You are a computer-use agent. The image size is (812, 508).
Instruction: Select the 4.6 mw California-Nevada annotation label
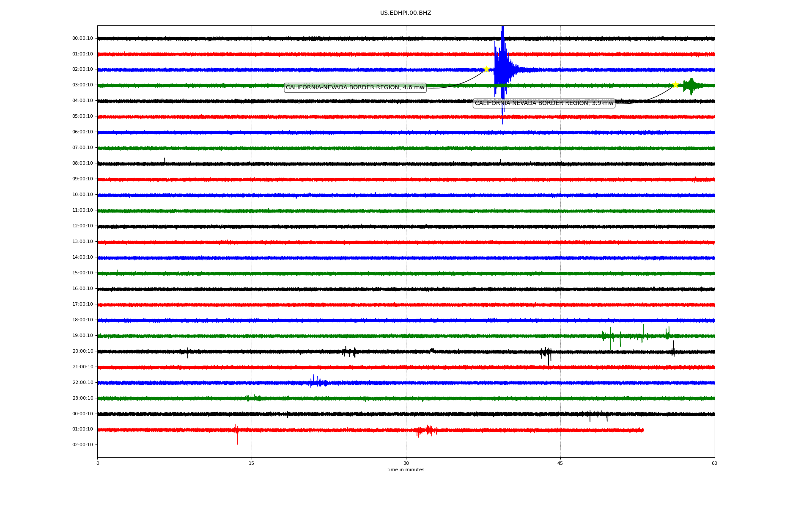click(355, 88)
